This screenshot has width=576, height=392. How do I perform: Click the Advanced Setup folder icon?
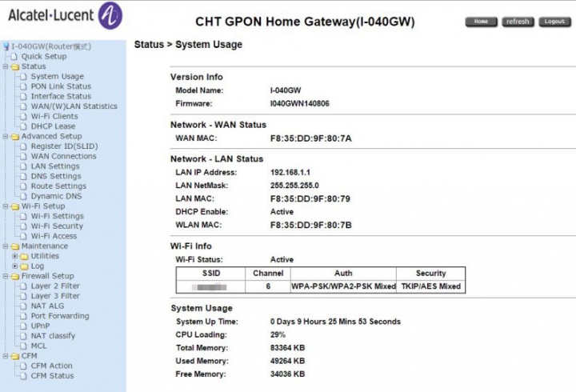coord(15,137)
